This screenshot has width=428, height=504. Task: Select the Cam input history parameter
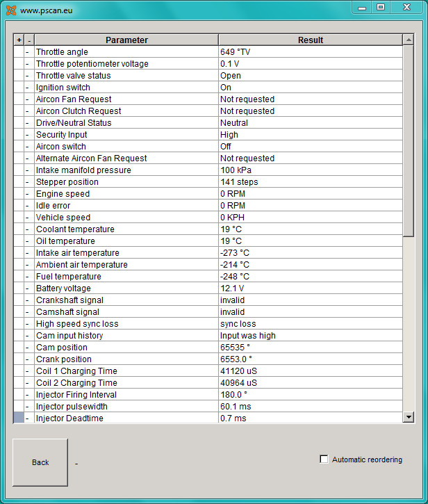126,335
